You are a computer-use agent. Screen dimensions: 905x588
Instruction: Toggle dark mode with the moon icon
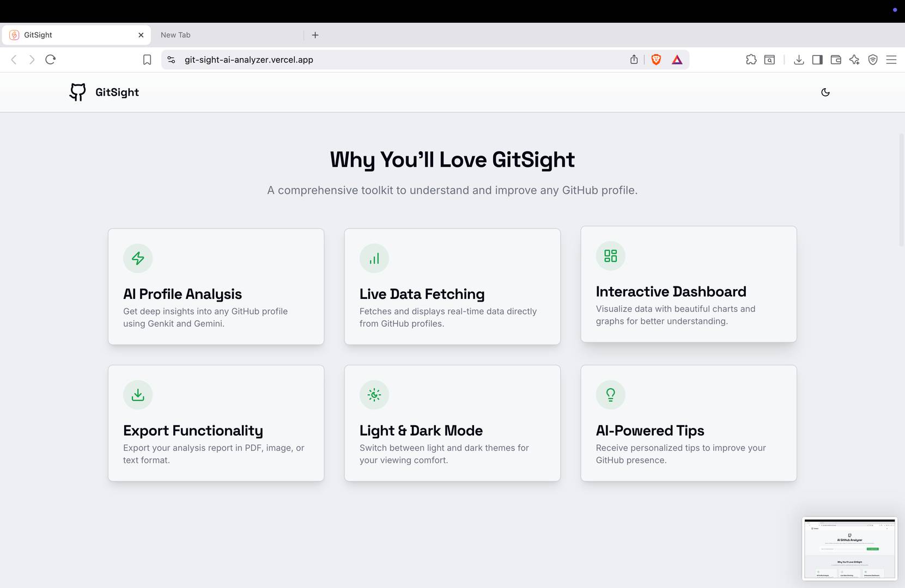[825, 92]
